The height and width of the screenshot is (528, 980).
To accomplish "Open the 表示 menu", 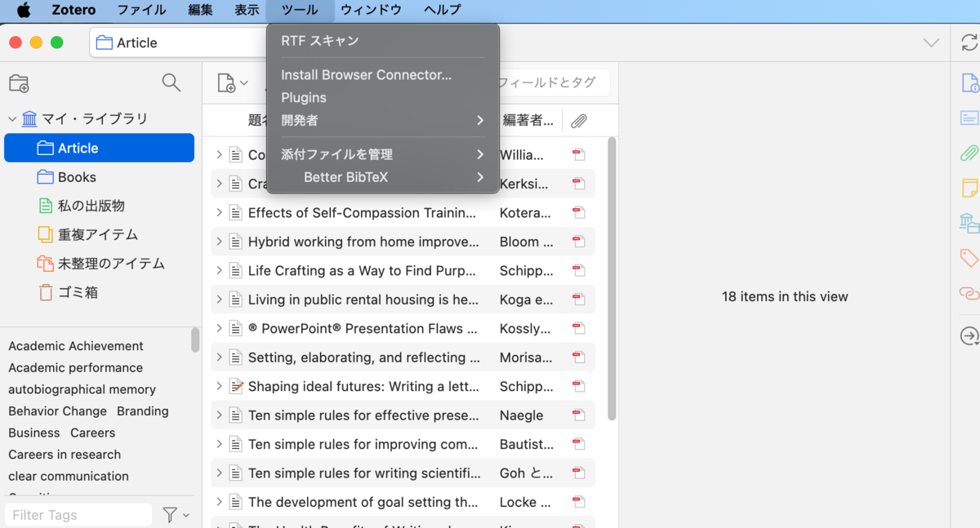I will pyautogui.click(x=247, y=11).
